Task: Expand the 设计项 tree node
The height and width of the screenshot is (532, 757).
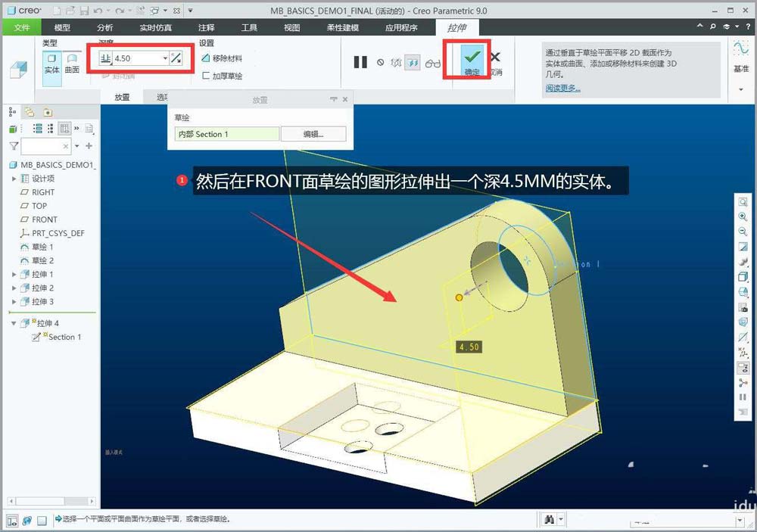Action: pos(14,179)
